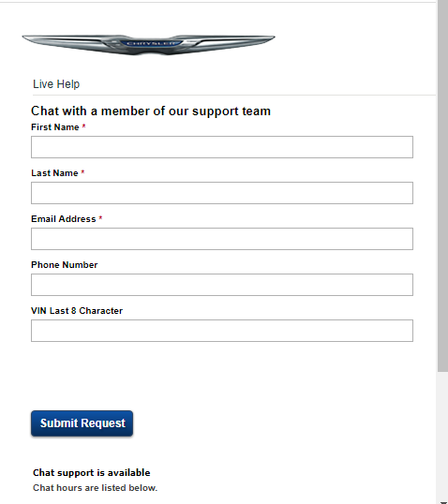Select the Phone Number field
Viewport: 448px width, 504px height.
pyautogui.click(x=222, y=285)
